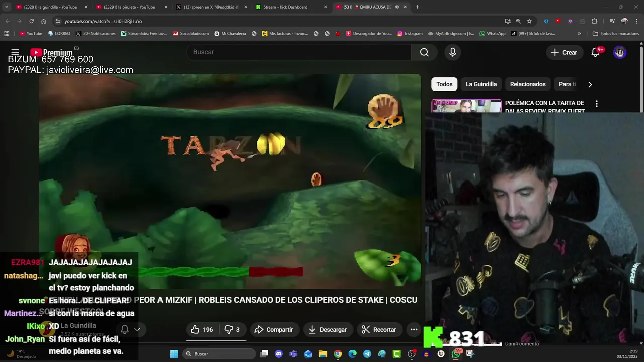Image resolution: width=644 pixels, height=362 pixels.
Task: Open the POLÉMICA CON LA TARTA thumbnail
Action: [x=466, y=106]
